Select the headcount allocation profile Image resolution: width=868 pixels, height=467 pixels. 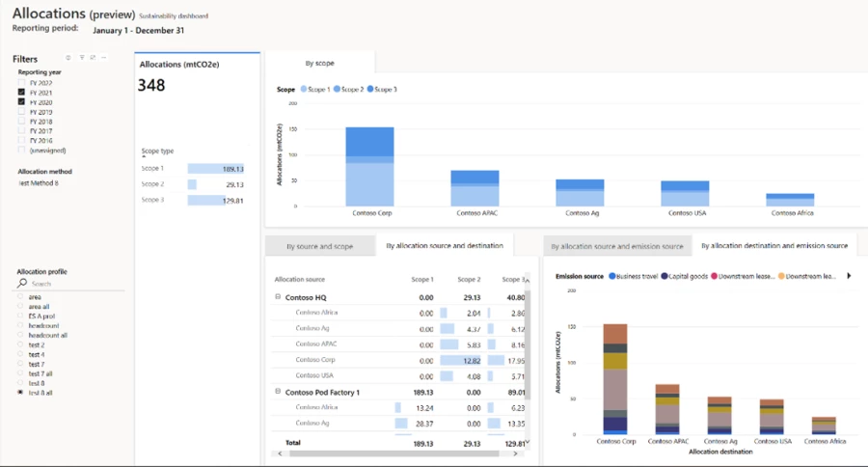(x=22, y=326)
